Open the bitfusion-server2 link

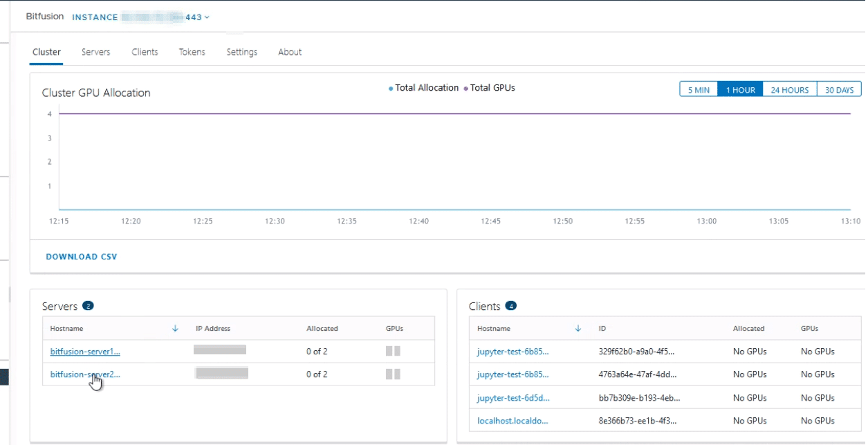[85, 374]
